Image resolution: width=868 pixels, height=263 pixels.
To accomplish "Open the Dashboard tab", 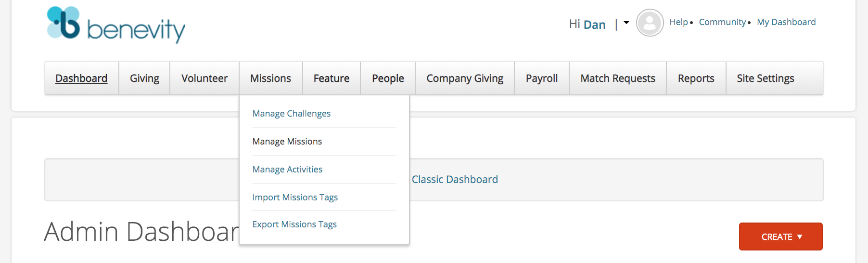I will pyautogui.click(x=81, y=78).
